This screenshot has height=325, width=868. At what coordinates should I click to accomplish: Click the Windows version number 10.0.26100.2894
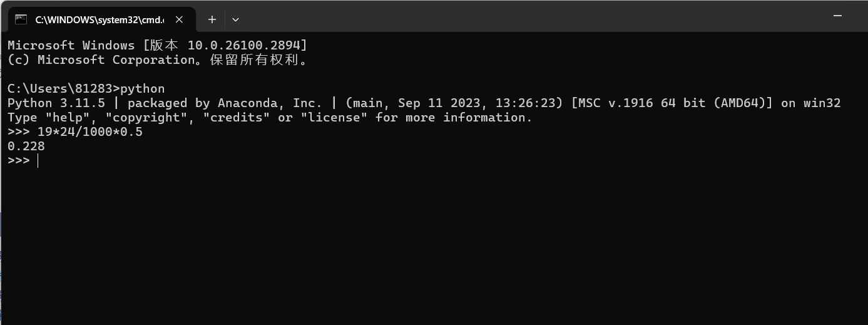point(244,46)
